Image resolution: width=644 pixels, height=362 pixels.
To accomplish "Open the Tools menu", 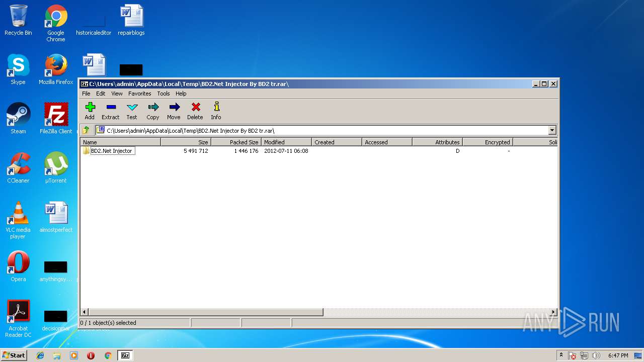I will [163, 94].
